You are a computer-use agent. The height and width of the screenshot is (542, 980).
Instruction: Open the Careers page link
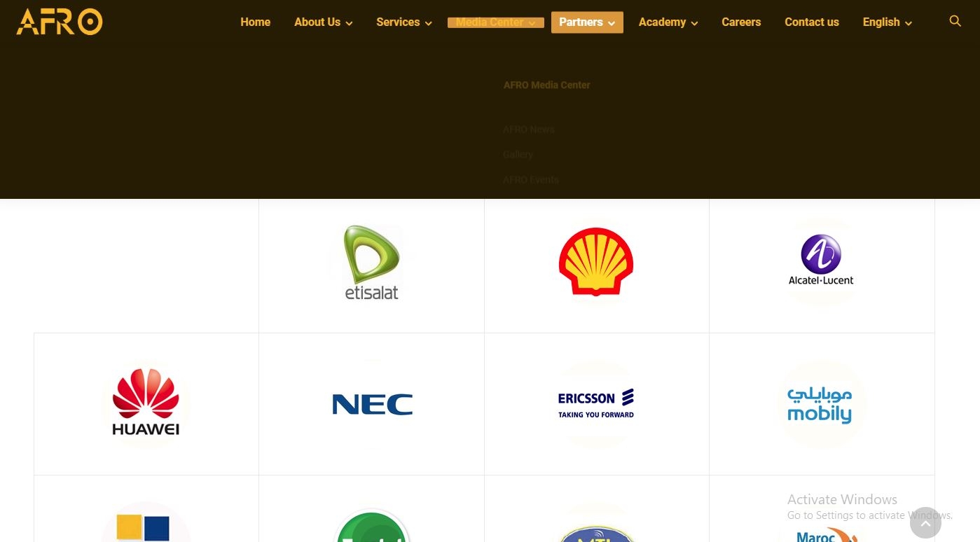(741, 22)
